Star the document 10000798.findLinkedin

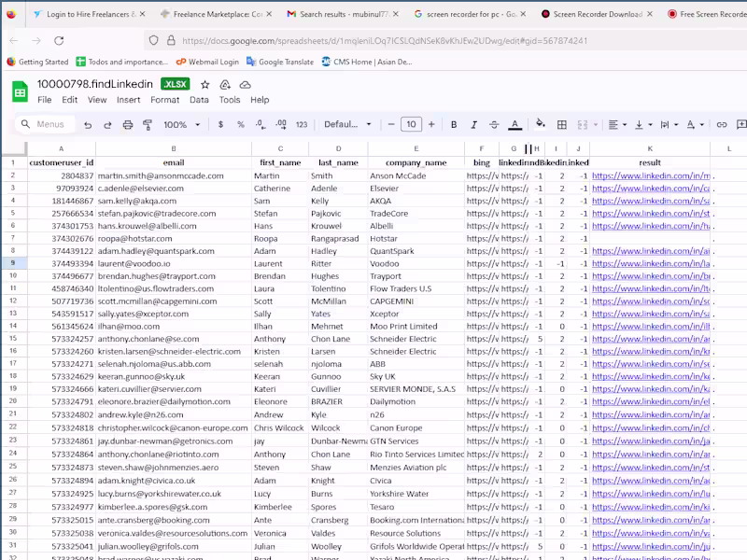pyautogui.click(x=205, y=84)
